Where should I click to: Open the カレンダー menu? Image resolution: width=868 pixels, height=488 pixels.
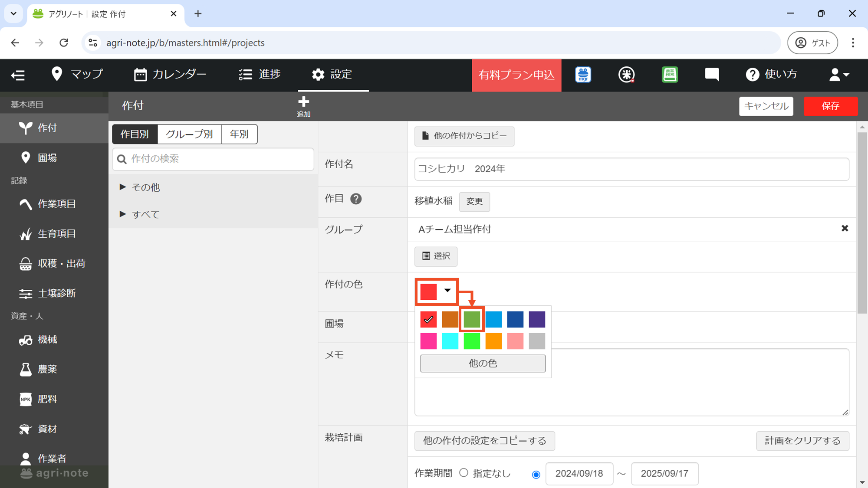(170, 75)
